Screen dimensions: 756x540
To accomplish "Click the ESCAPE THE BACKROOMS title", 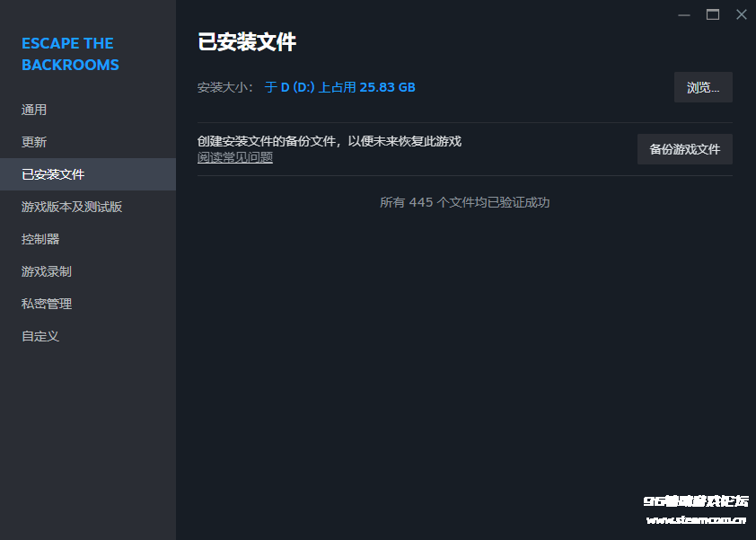I will click(70, 54).
